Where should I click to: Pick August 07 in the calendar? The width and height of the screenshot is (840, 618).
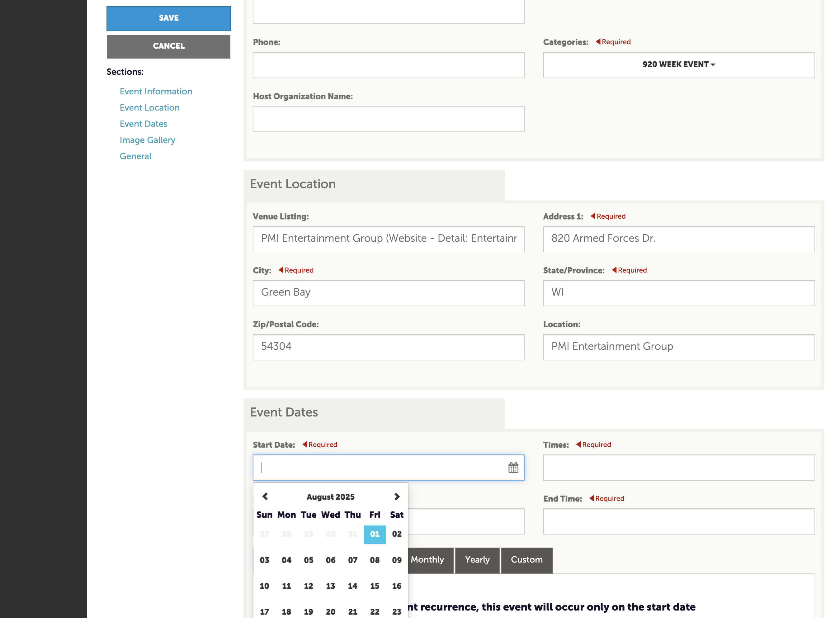click(352, 560)
